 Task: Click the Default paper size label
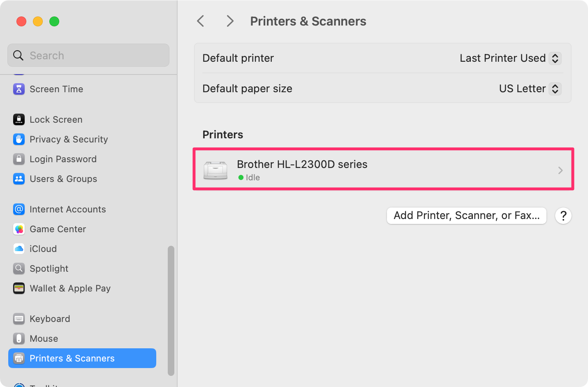click(x=247, y=89)
